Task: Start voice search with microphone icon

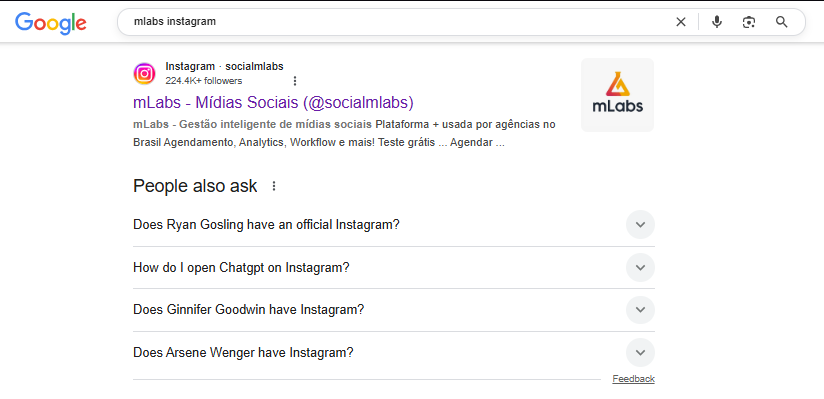Action: [717, 22]
